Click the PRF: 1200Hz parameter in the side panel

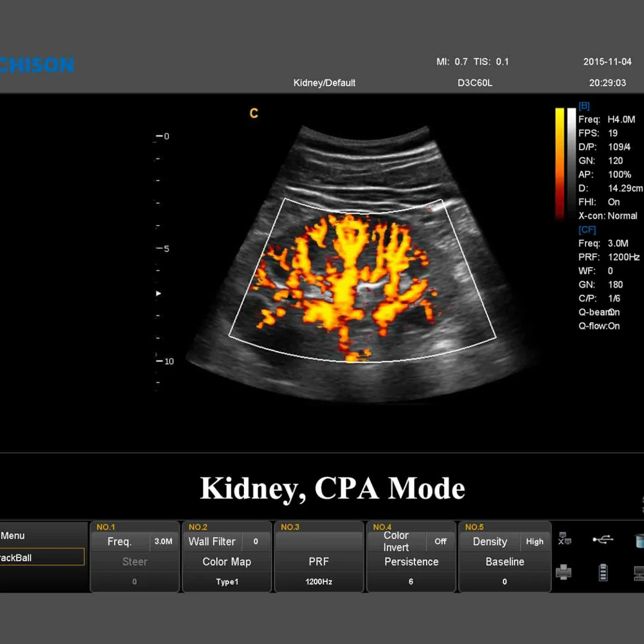(x=609, y=257)
